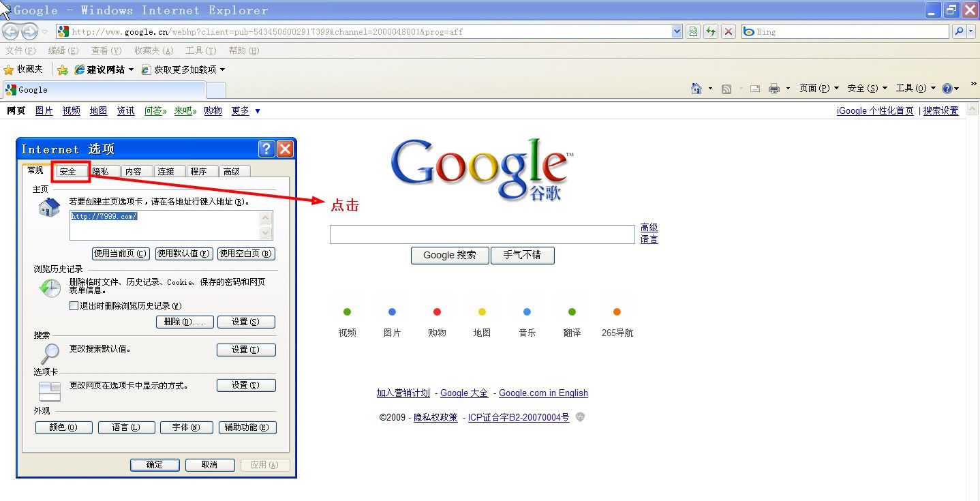
Task: Open the 工具(T) menu in menu bar
Action: coord(201,50)
